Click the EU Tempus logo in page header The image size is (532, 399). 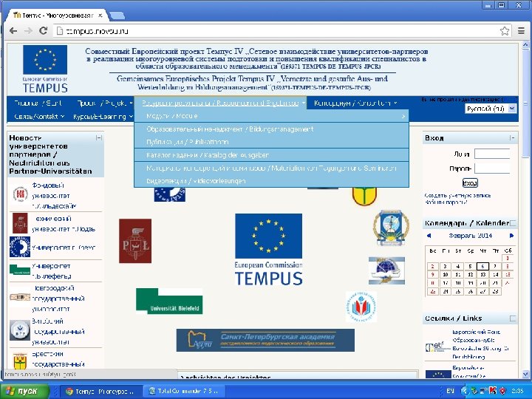(x=45, y=69)
